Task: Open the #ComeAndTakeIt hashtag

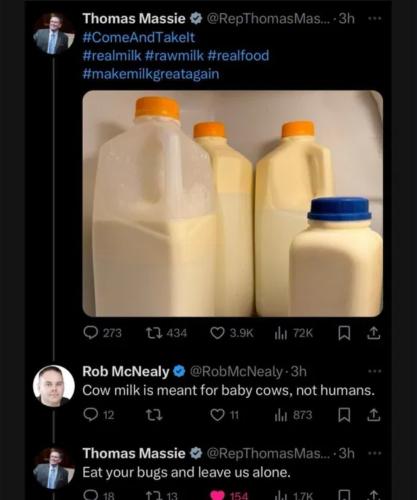Action: 139,37
